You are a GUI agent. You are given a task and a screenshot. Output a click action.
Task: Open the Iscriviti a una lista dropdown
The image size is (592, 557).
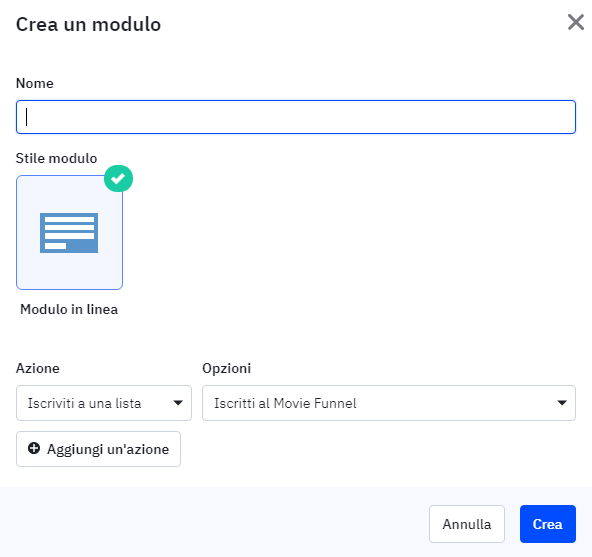104,403
